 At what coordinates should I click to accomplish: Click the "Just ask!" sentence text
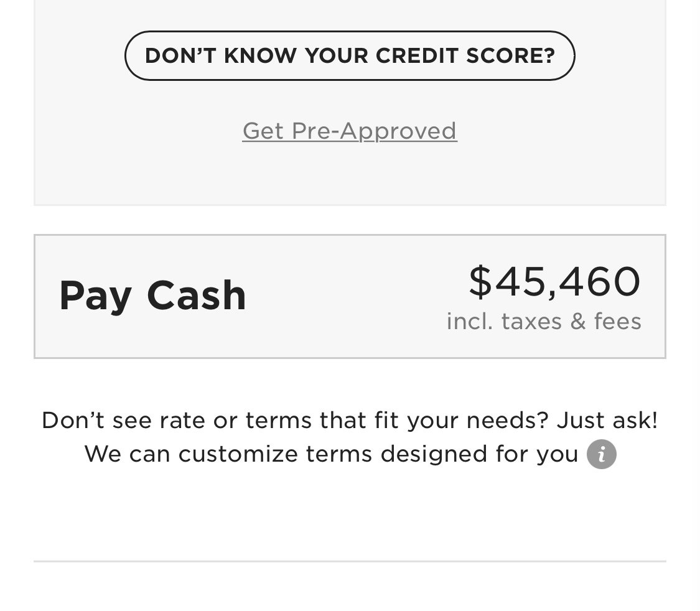click(607, 421)
